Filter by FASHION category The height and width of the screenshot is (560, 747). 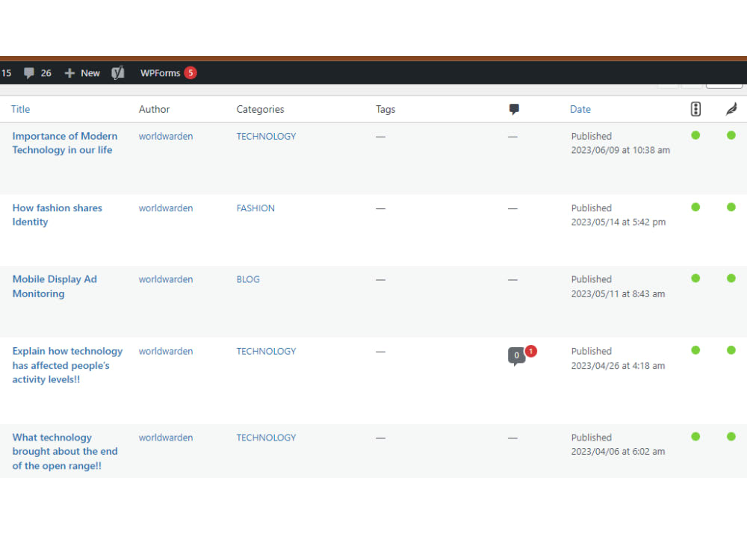click(x=255, y=208)
